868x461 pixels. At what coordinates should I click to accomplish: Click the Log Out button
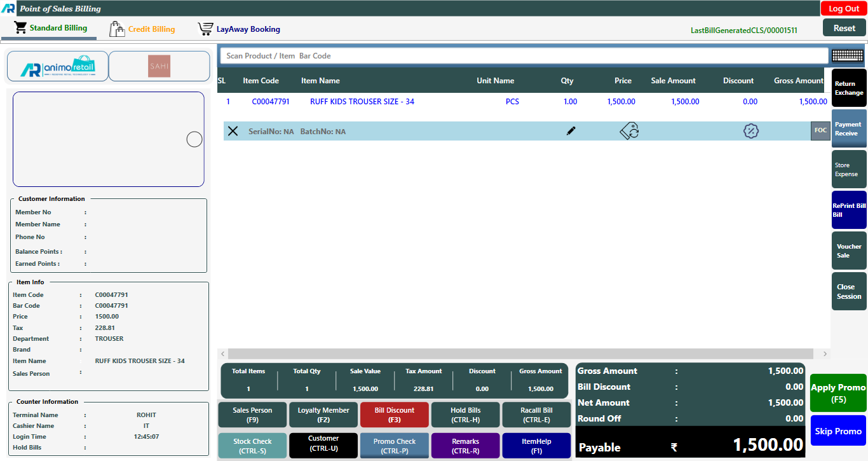tap(843, 9)
